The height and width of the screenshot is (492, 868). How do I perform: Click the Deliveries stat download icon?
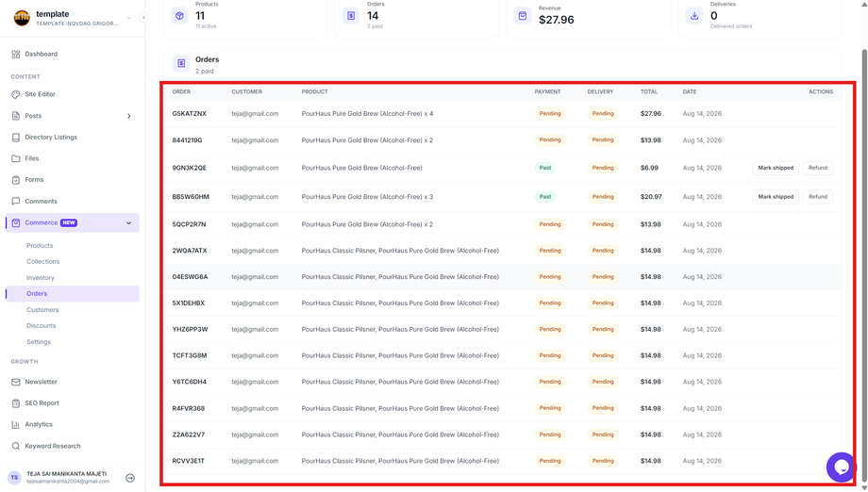coord(694,16)
